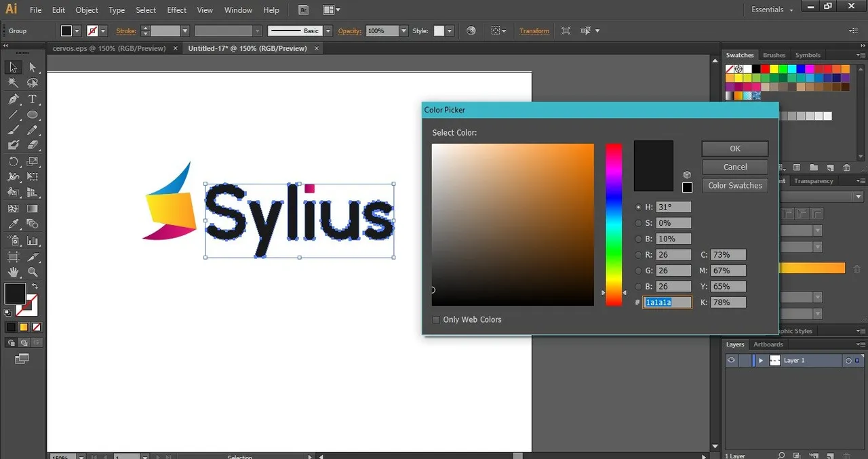The height and width of the screenshot is (459, 868).
Task: Open the Window menu
Action: (x=238, y=10)
